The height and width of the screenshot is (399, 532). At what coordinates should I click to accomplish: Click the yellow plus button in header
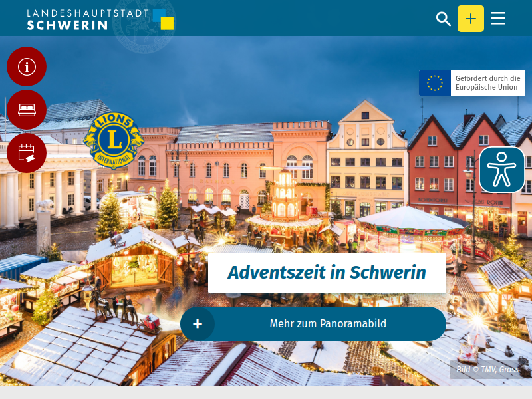471,19
